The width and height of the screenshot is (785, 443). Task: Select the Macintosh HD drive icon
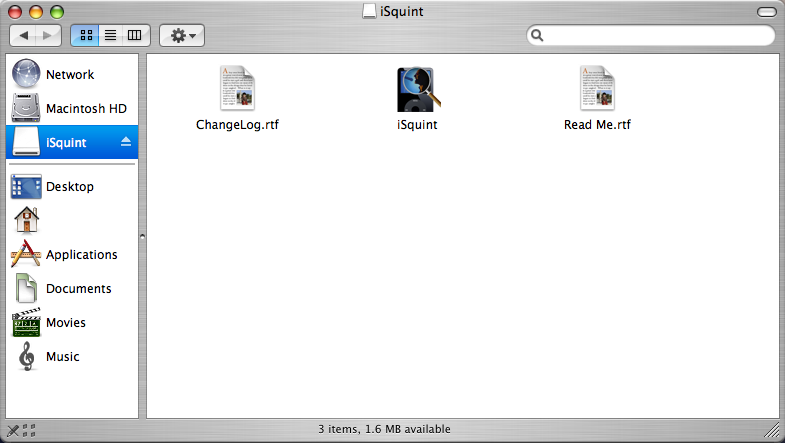[x=26, y=108]
